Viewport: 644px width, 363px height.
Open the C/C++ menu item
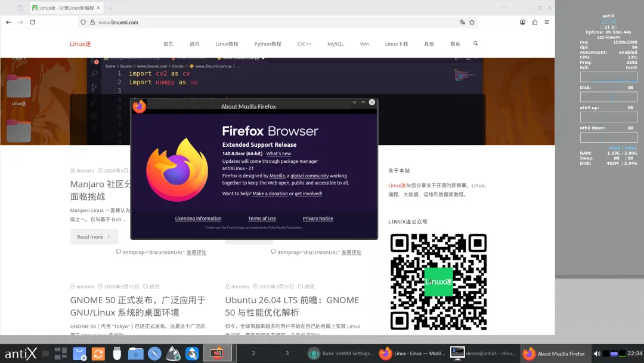point(304,44)
